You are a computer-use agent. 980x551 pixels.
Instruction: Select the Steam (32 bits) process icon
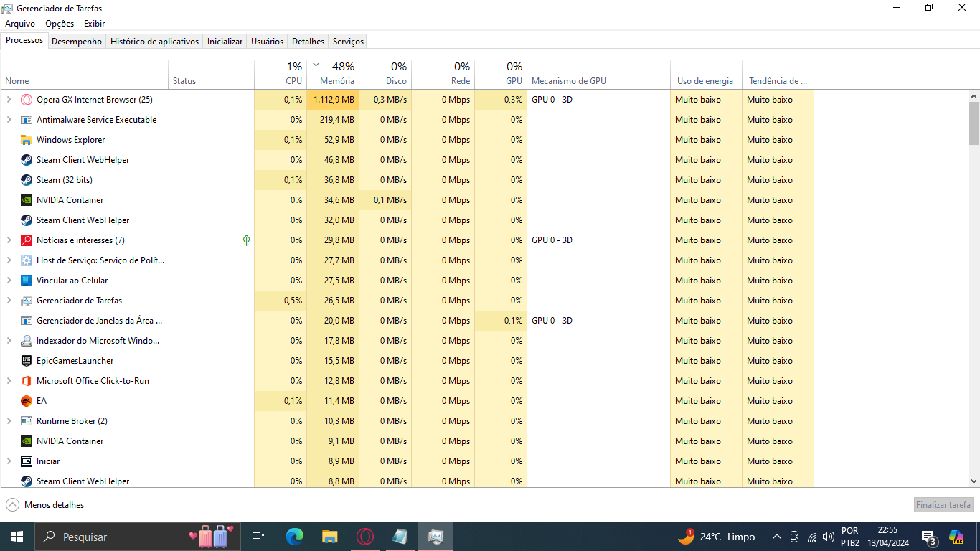(27, 180)
